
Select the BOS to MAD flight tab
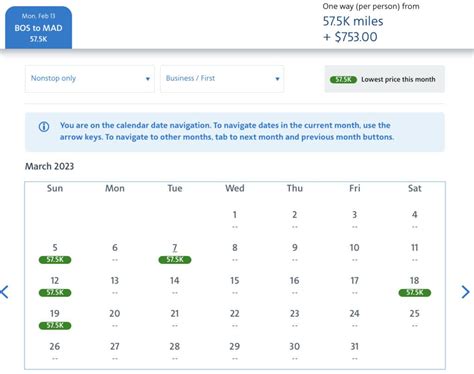(38, 28)
